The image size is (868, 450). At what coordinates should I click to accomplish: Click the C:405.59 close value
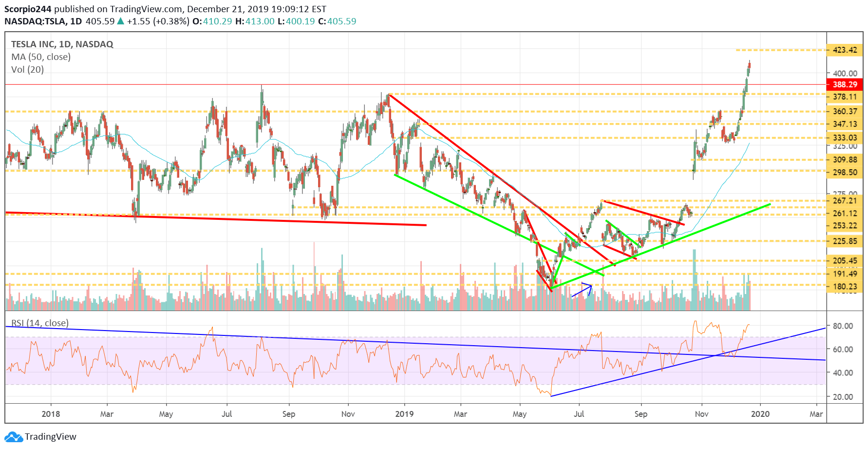(x=337, y=21)
